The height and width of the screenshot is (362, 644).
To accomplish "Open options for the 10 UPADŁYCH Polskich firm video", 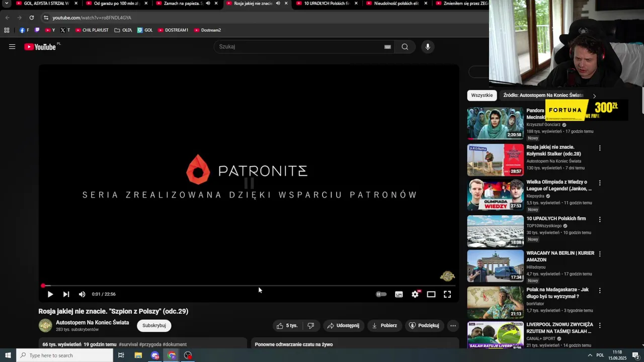I will tap(600, 219).
